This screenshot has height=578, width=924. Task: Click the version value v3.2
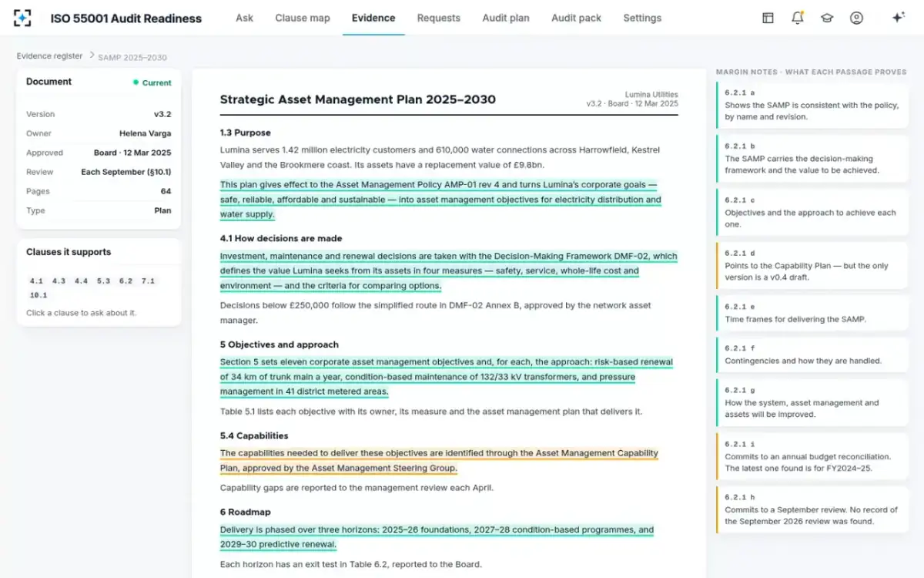[x=162, y=114]
